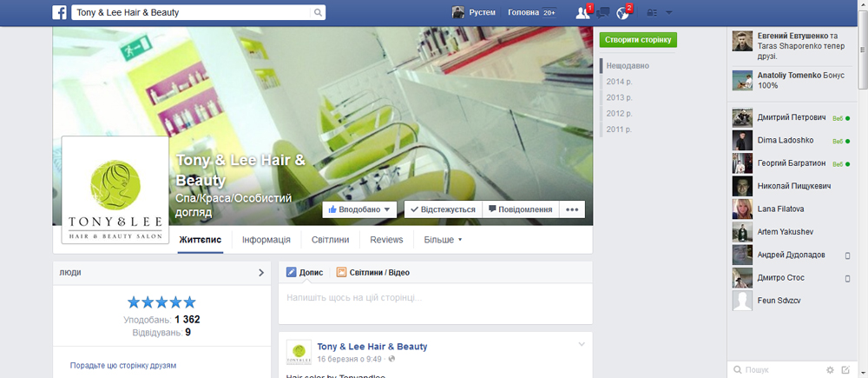Image resolution: width=868 pixels, height=378 pixels.
Task: Select the Світлини / Відео composer tab
Action: pos(373,273)
